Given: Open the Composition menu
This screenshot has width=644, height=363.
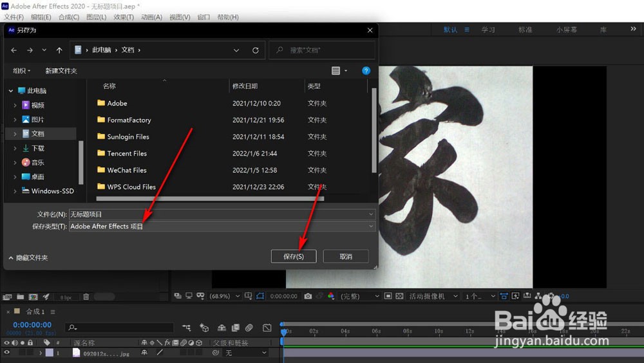Looking at the screenshot, I should click(69, 17).
